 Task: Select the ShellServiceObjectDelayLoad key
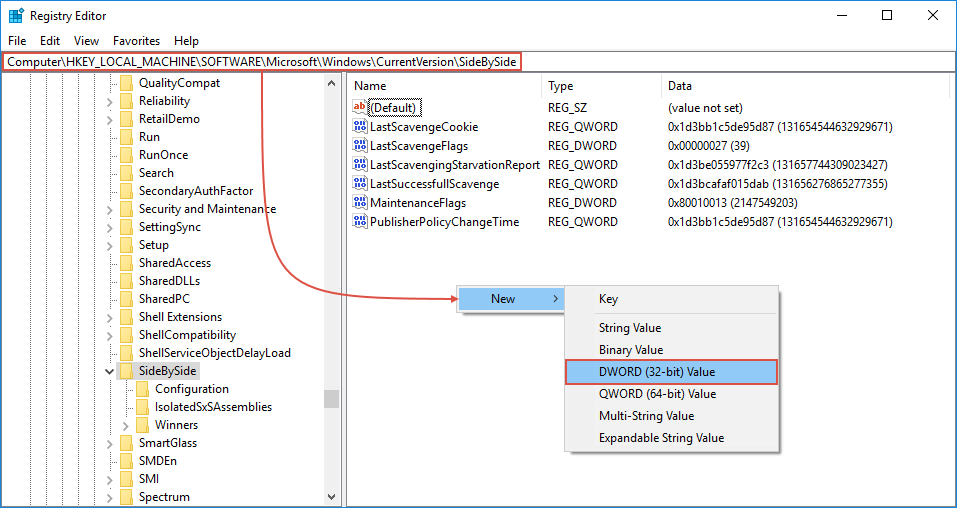215,353
